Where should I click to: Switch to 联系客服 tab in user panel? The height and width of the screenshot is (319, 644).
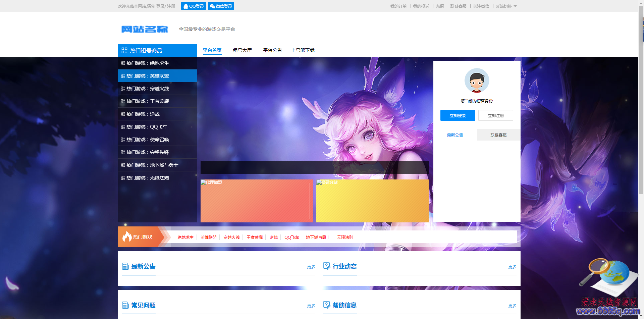tap(499, 135)
